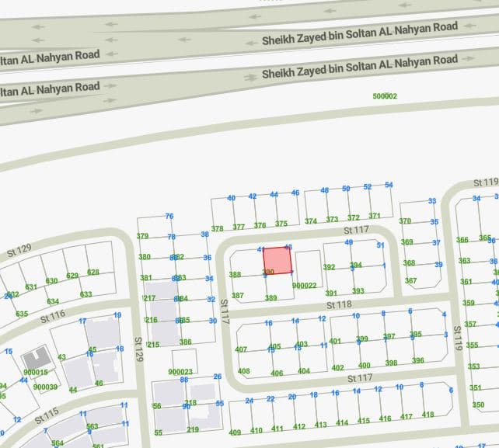Image resolution: width=499 pixels, height=448 pixels.
Task: Click plot number 367
Action: click(x=410, y=280)
